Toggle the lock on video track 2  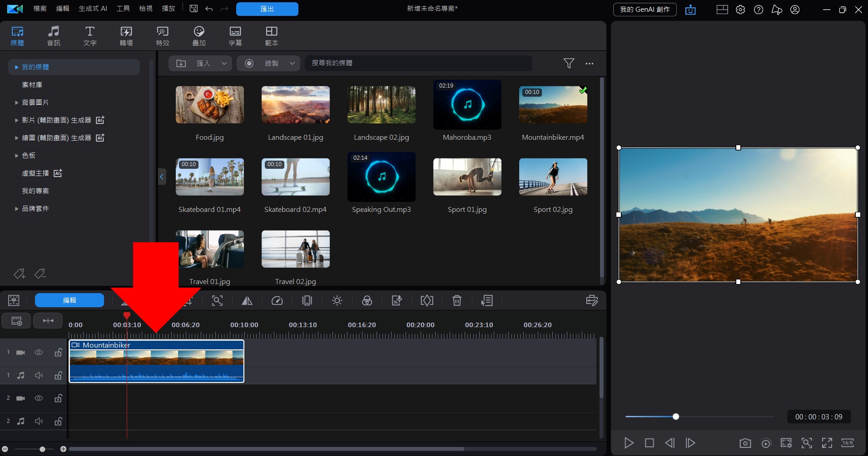(x=59, y=398)
